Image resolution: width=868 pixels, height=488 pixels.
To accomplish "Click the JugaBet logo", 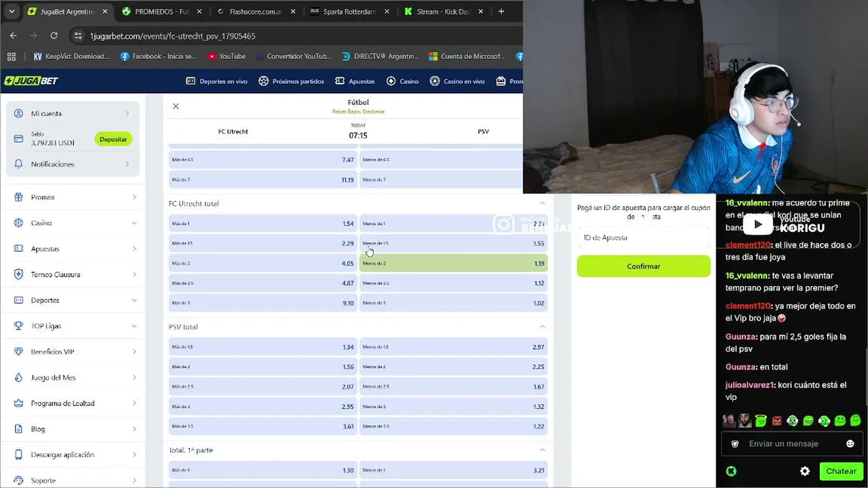I will click(31, 81).
